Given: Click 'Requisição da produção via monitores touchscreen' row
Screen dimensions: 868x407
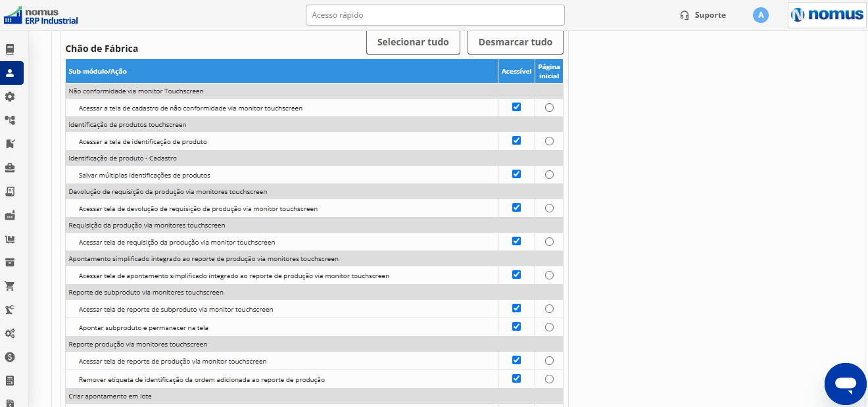Looking at the screenshot, I should [314, 225].
